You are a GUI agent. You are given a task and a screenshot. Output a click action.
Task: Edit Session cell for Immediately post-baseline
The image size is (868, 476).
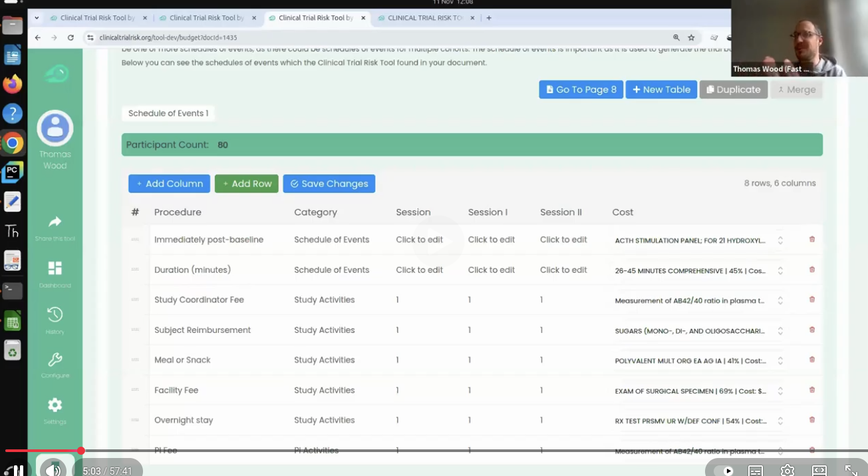(419, 240)
